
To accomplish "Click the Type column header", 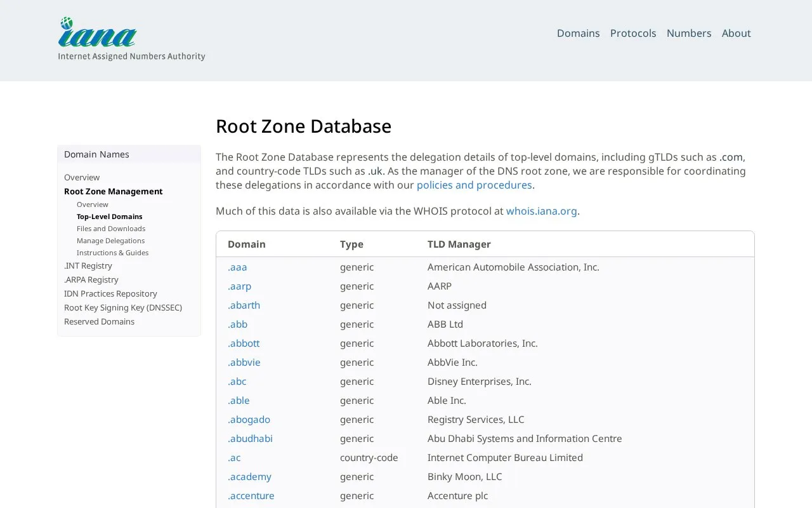I will coord(351,244).
